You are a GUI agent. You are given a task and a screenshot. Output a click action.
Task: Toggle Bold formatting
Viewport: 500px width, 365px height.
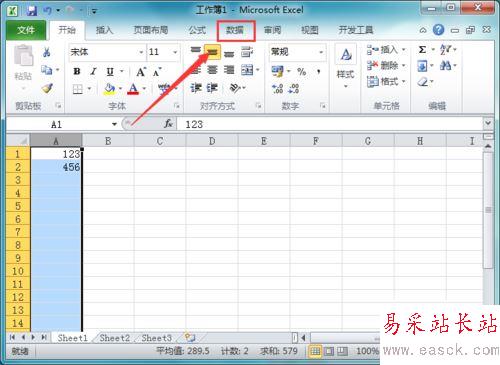click(x=77, y=71)
